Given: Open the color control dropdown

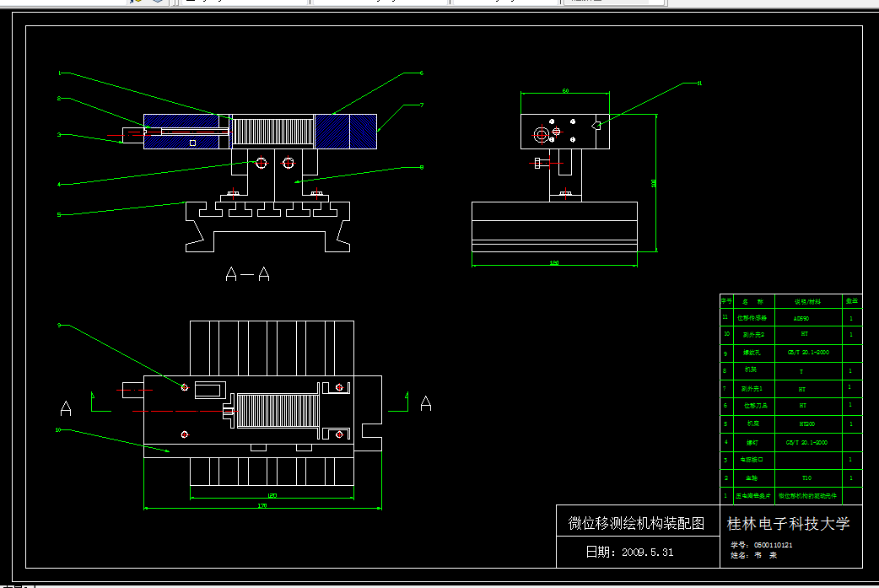Looking at the screenshot, I should click(x=380, y=3).
